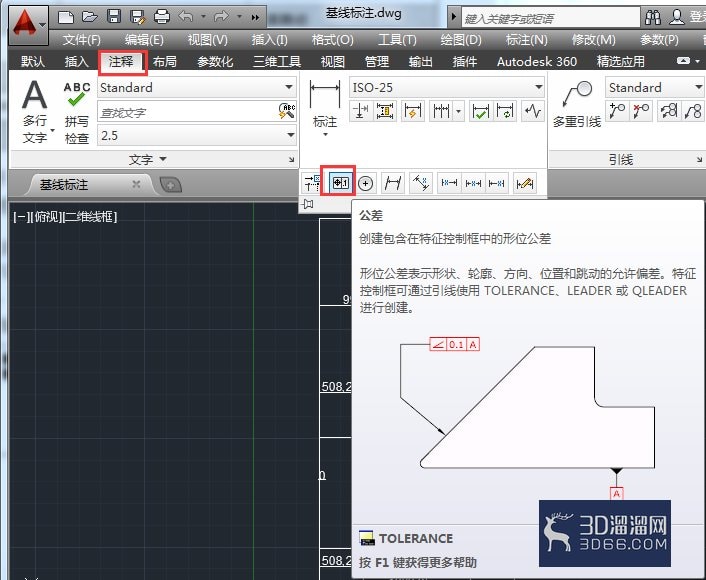
Task: Click the jogged linear dimension icon
Action: [533, 111]
